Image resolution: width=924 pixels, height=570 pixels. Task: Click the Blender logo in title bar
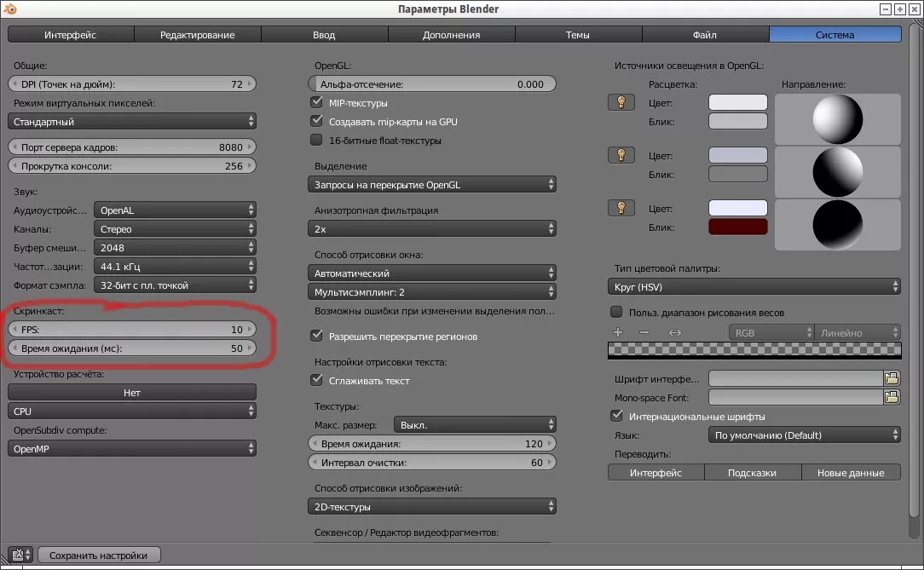click(x=10, y=9)
